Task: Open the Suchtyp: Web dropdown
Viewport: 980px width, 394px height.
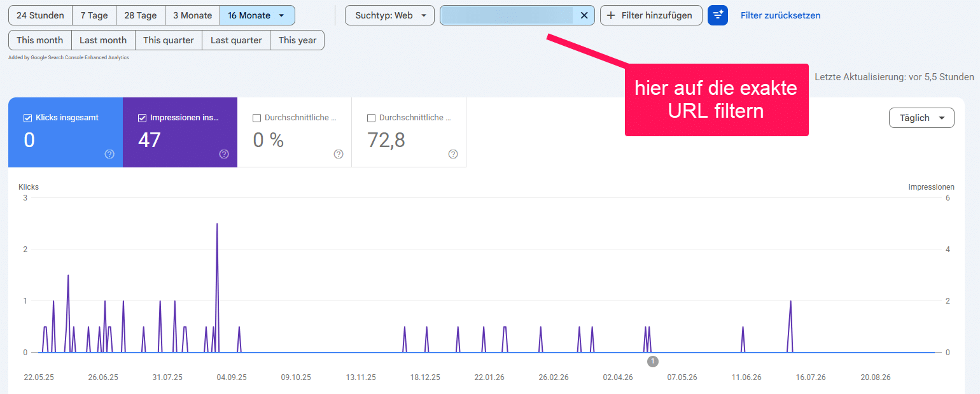Action: tap(390, 15)
